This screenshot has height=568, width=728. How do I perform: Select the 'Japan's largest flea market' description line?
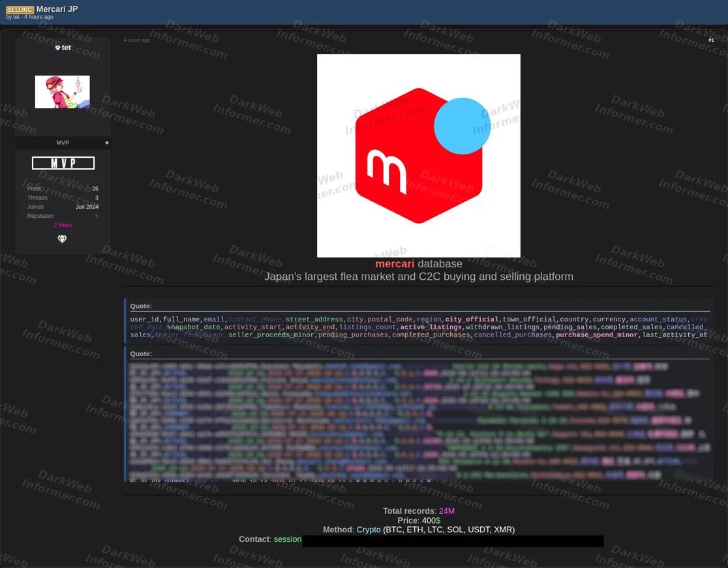(x=418, y=277)
